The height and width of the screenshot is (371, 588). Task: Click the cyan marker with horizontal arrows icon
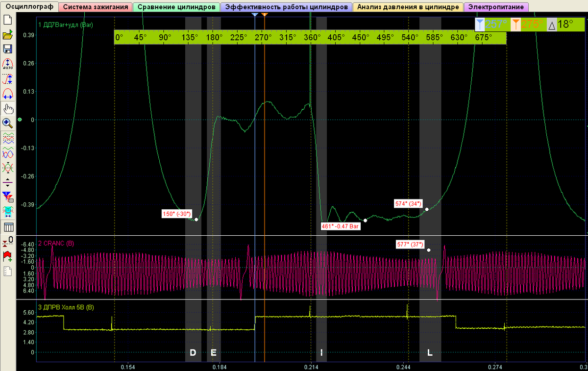pyautogui.click(x=7, y=212)
